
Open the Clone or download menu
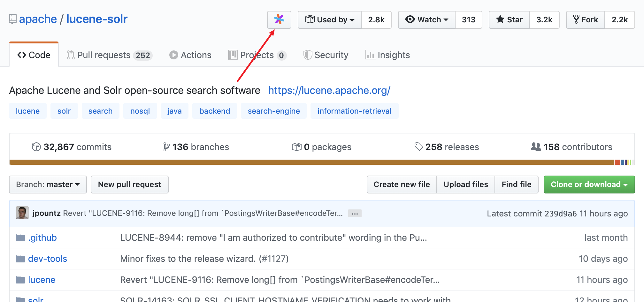click(x=589, y=185)
